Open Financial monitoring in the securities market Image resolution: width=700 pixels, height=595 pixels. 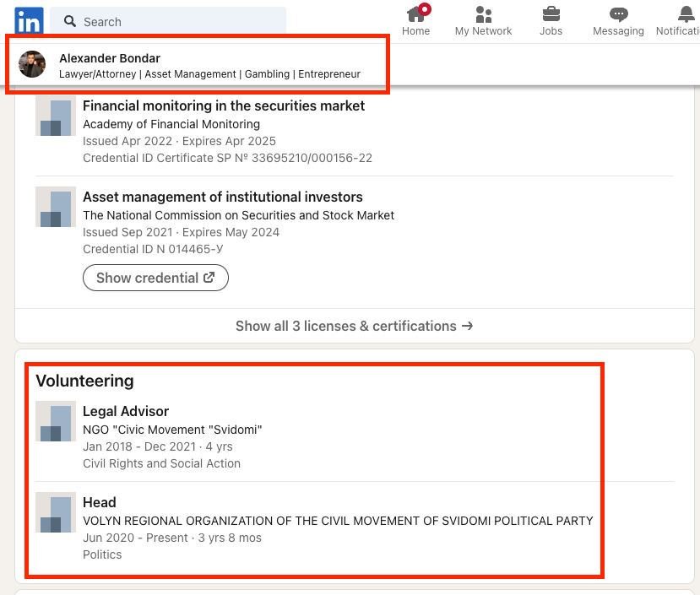click(224, 105)
